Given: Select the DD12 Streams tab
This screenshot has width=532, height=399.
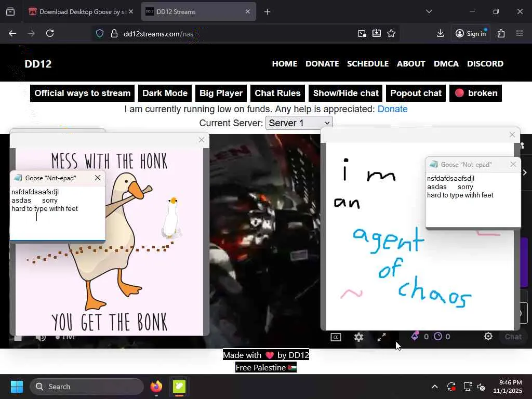Looking at the screenshot, I should coord(198,12).
